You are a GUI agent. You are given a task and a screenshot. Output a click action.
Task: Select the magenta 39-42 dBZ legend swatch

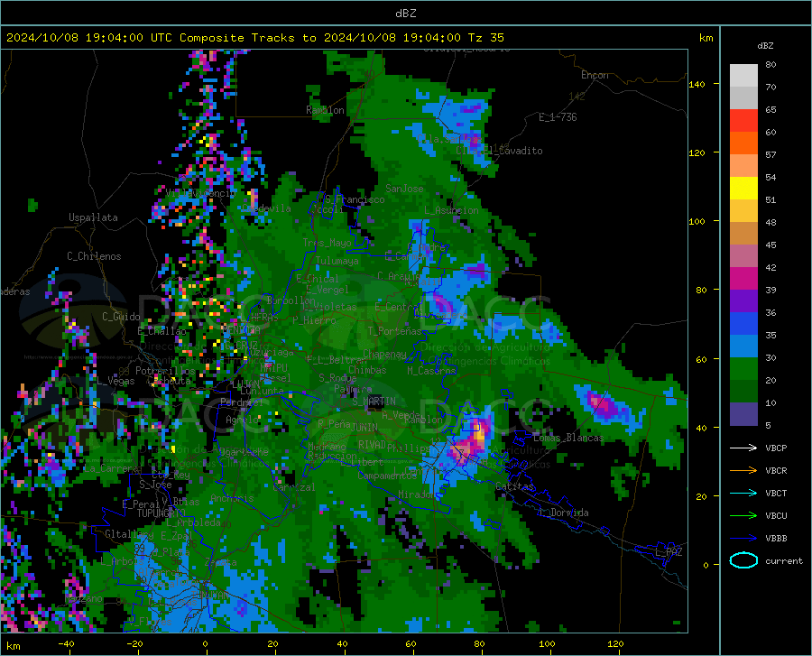[743, 279]
